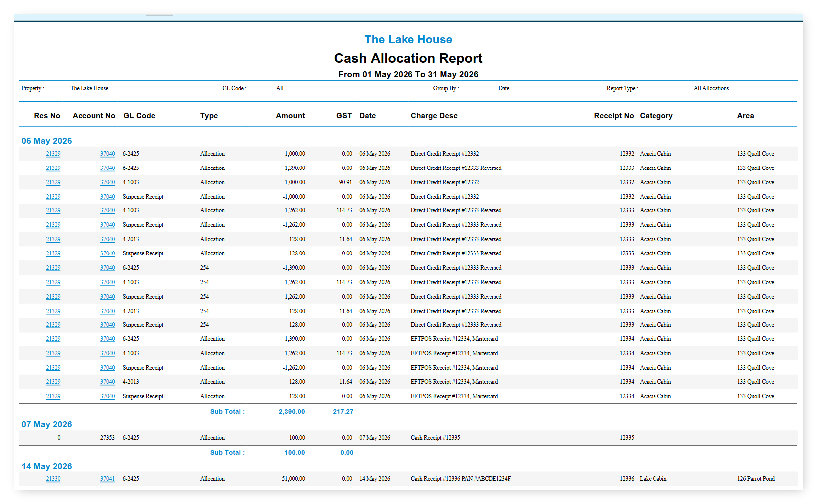This screenshot has height=504, width=817.
Task: Select the '14 May 2026' group heading
Action: click(47, 466)
